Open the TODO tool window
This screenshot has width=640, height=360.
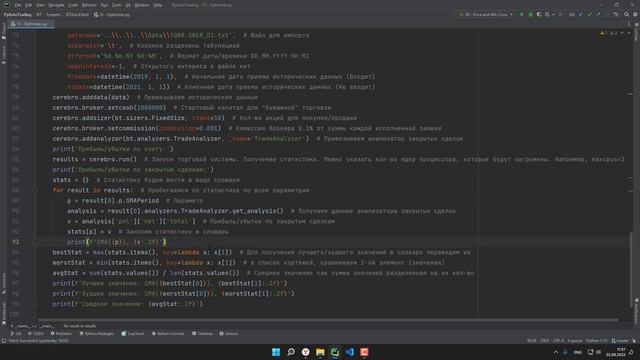tap(36, 333)
